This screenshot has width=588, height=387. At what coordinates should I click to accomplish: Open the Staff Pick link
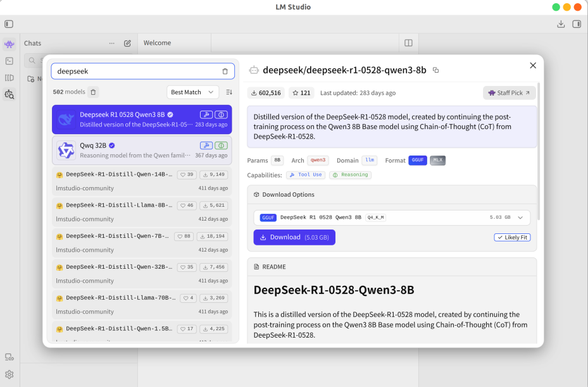510,93
